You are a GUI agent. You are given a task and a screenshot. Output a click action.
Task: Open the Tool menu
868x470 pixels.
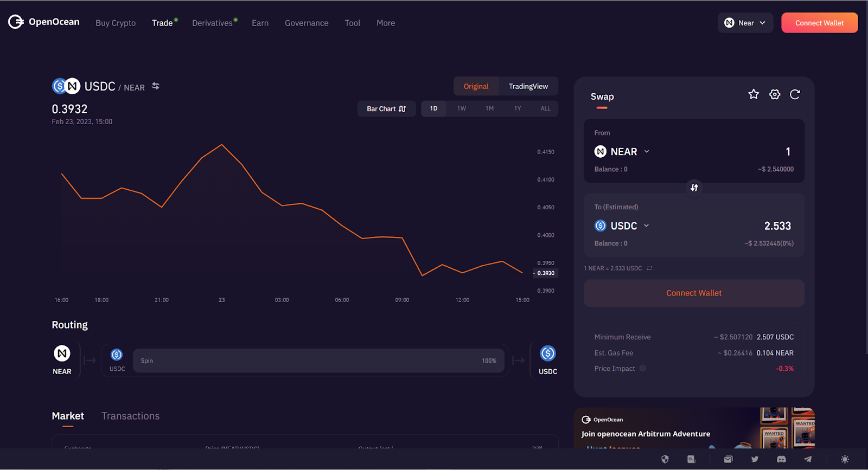[353, 23]
